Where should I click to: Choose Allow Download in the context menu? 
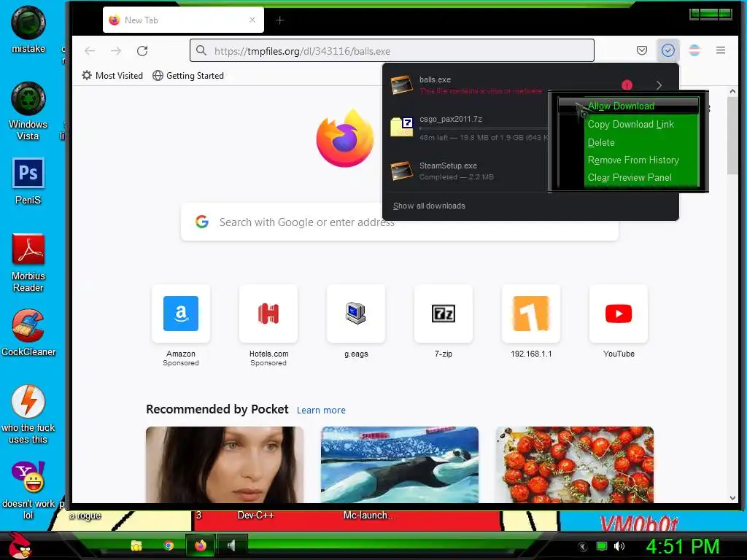point(628,106)
